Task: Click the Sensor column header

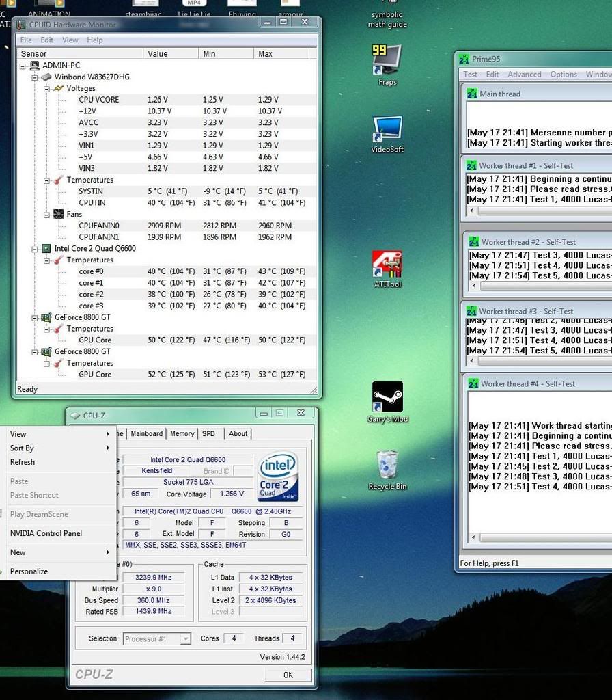Action: coord(80,53)
